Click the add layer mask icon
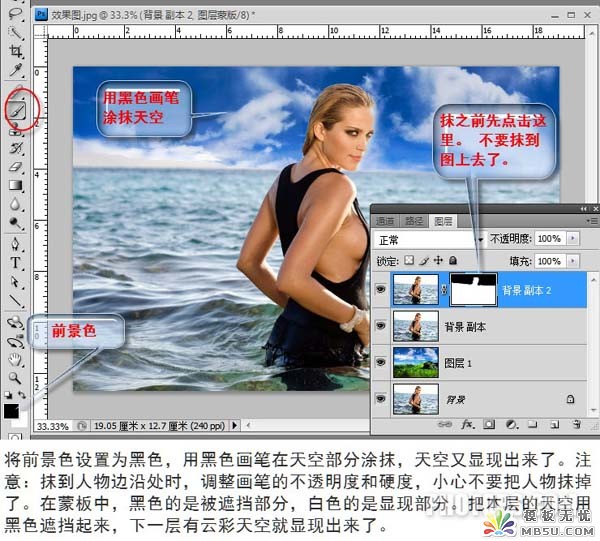Screen dimensions: 600x541 pyautogui.click(x=489, y=424)
